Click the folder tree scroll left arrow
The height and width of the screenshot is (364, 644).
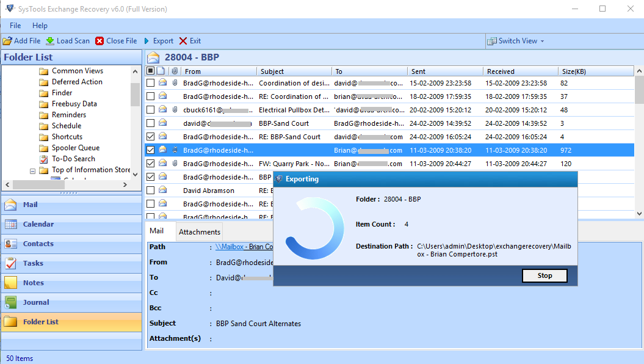pyautogui.click(x=7, y=185)
